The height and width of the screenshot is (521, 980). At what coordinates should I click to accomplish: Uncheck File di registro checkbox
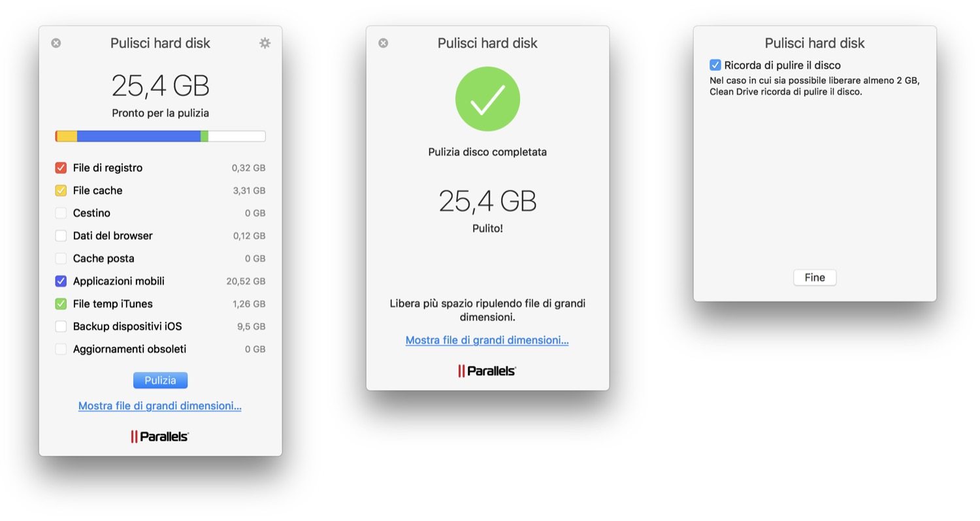(x=61, y=168)
